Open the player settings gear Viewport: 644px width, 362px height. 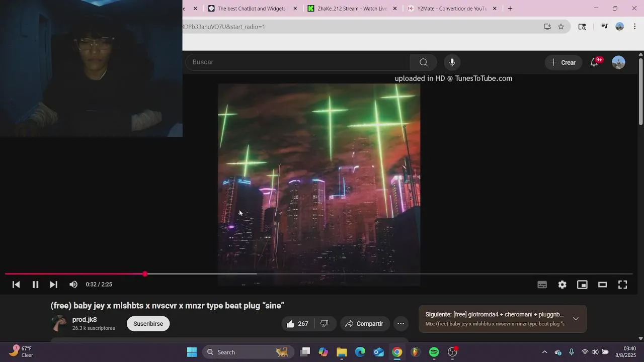[562, 285]
